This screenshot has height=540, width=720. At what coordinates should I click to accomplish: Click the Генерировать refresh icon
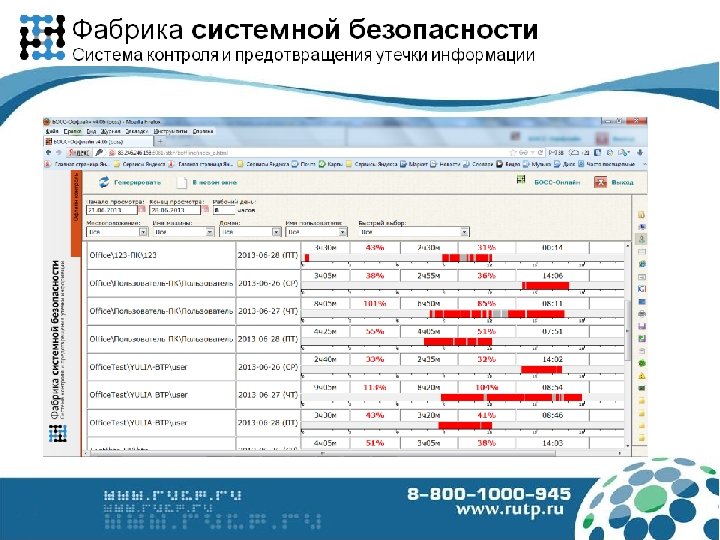click(104, 182)
